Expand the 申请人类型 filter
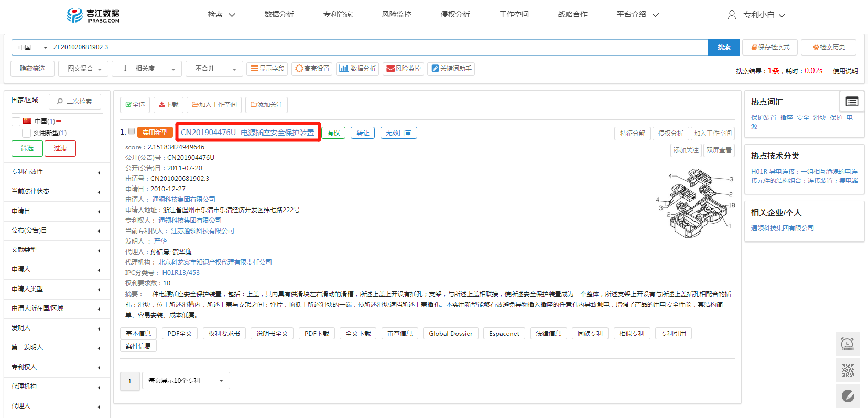The height and width of the screenshot is (418, 868). (x=57, y=289)
